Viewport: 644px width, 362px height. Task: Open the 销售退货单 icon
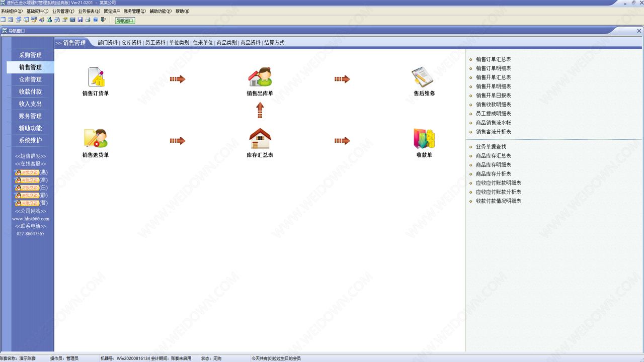pyautogui.click(x=96, y=139)
